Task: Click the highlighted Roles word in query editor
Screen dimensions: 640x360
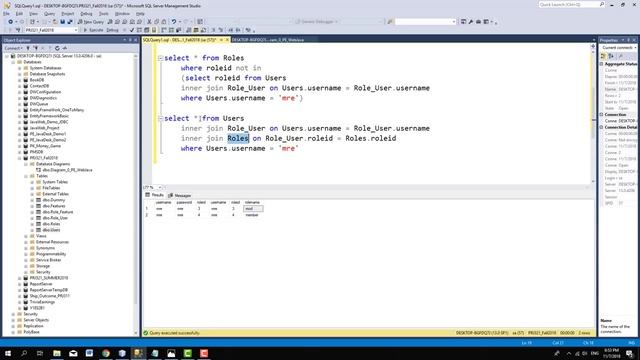Action: pyautogui.click(x=238, y=138)
